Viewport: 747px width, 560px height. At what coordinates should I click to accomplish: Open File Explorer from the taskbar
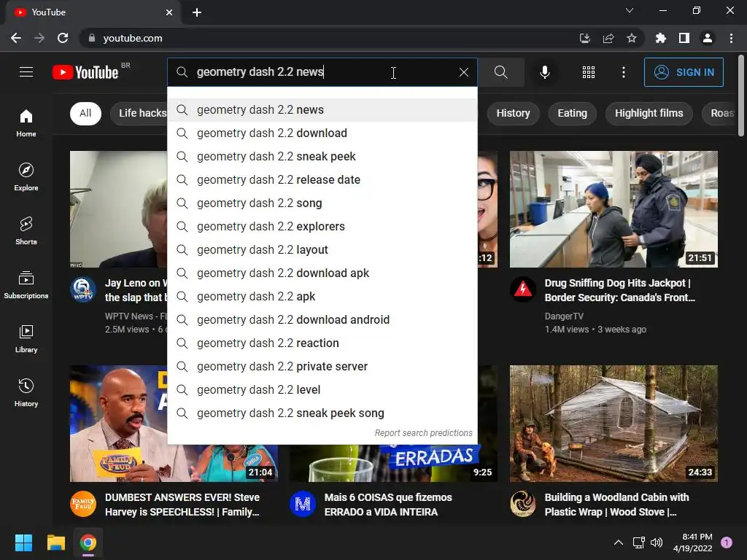click(55, 542)
